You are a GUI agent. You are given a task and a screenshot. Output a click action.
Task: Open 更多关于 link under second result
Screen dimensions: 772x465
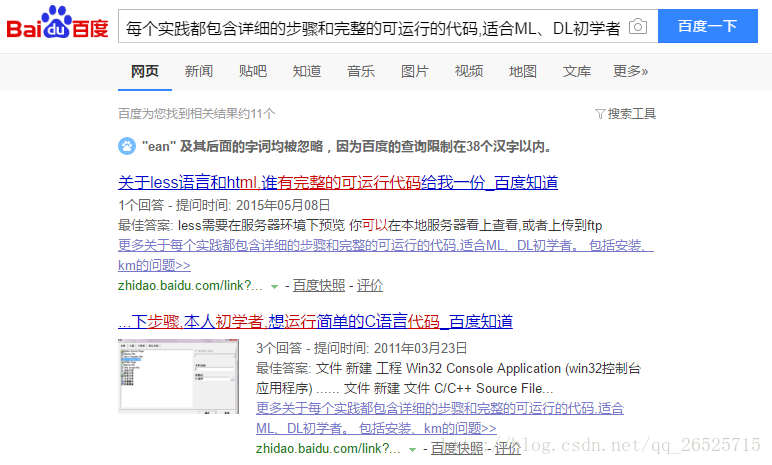(440, 418)
